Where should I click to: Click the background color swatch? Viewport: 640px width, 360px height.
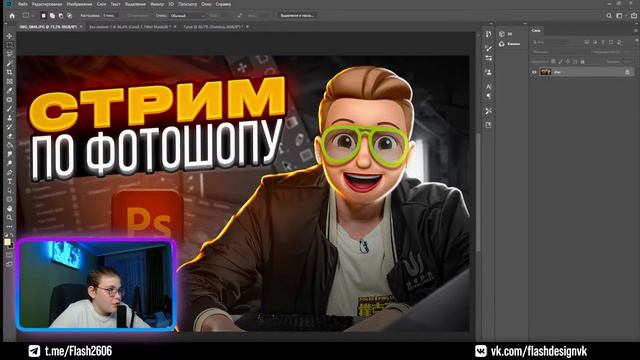tap(11, 246)
